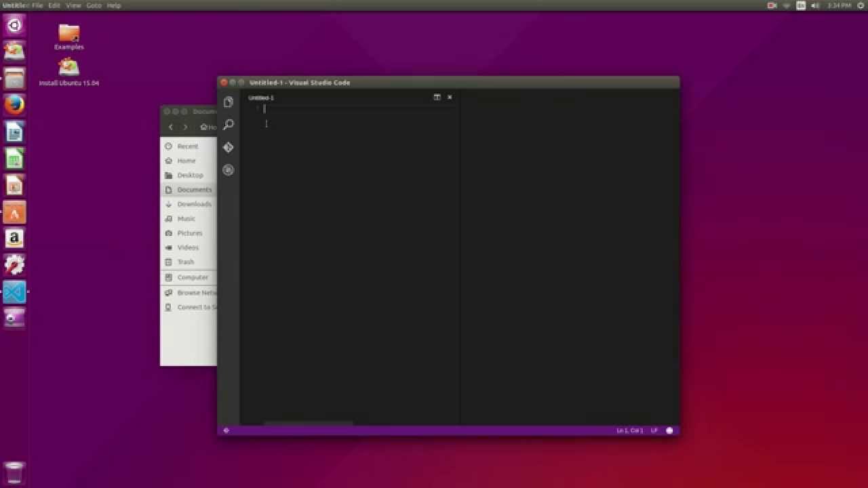Open the Edit menu

(x=54, y=5)
